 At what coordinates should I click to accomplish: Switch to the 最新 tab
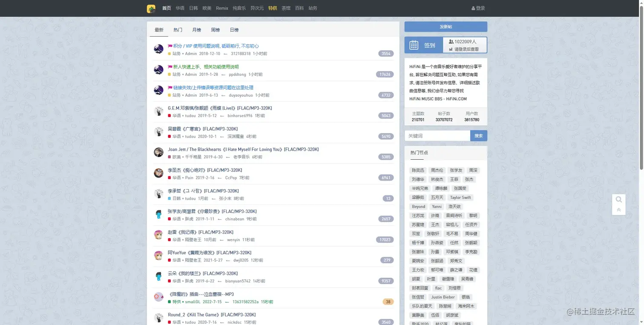pyautogui.click(x=159, y=30)
